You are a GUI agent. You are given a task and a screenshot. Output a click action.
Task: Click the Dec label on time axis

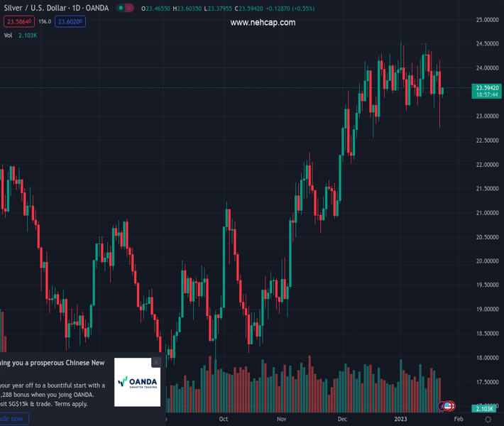(343, 420)
